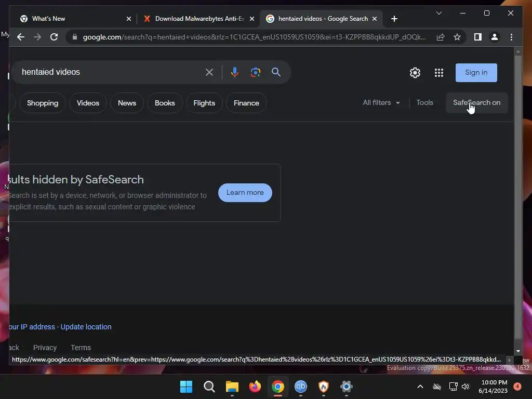The width and height of the screenshot is (532, 399).
Task: Open the search Tools options
Action: [x=425, y=102]
